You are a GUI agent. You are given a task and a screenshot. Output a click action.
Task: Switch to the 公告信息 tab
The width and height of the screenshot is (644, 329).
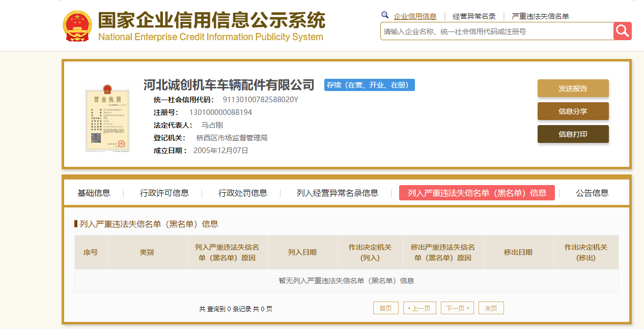592,193
